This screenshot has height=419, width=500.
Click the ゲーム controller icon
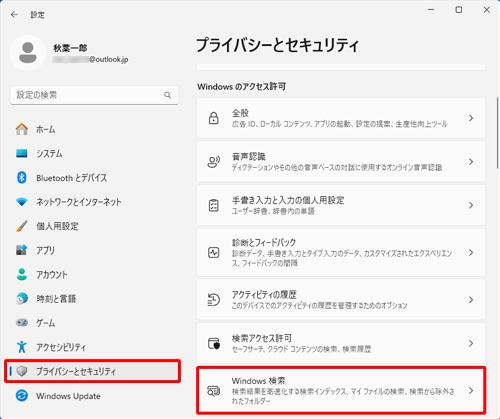click(22, 323)
